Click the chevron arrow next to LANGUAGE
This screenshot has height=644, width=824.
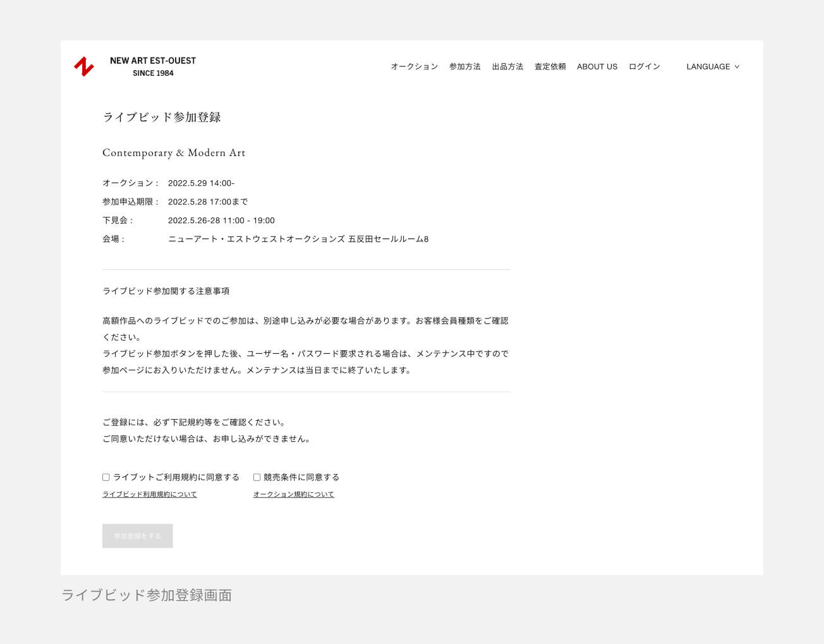point(737,67)
